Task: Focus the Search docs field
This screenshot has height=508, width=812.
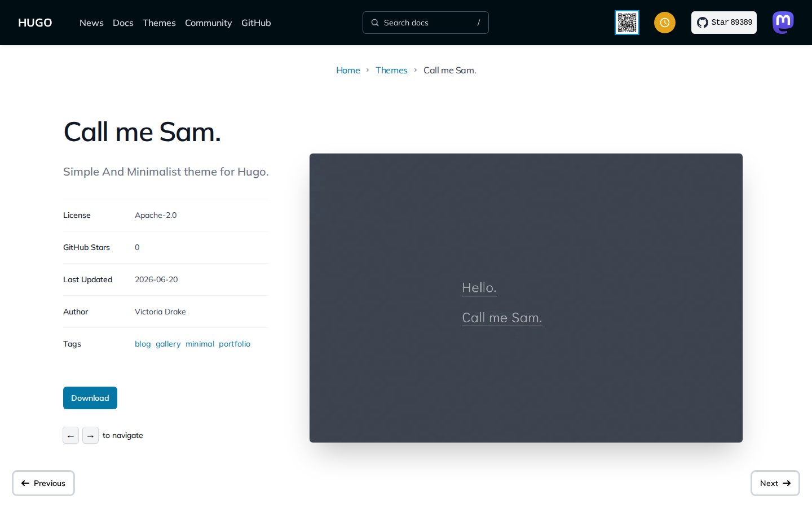Action: (x=426, y=23)
